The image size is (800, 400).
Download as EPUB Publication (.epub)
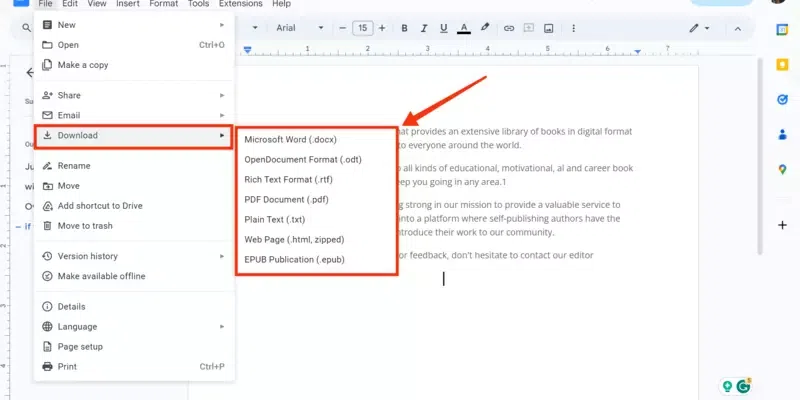[x=316, y=259]
